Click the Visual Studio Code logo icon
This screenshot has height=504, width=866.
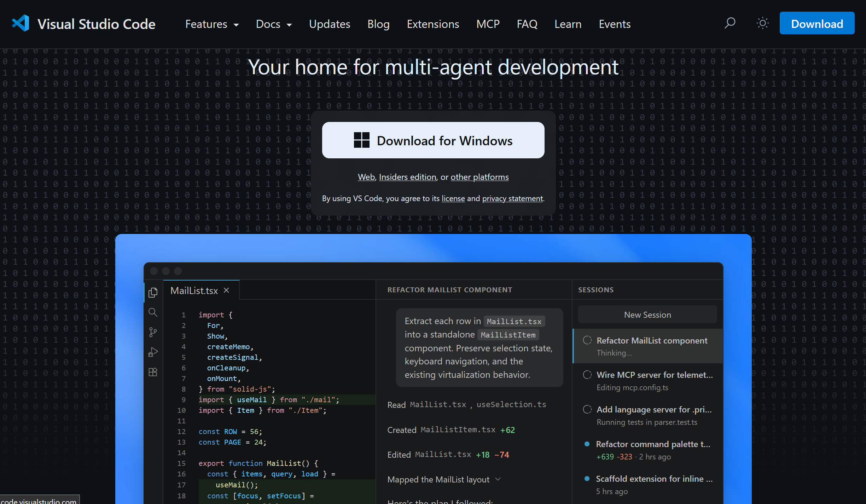pos(21,23)
